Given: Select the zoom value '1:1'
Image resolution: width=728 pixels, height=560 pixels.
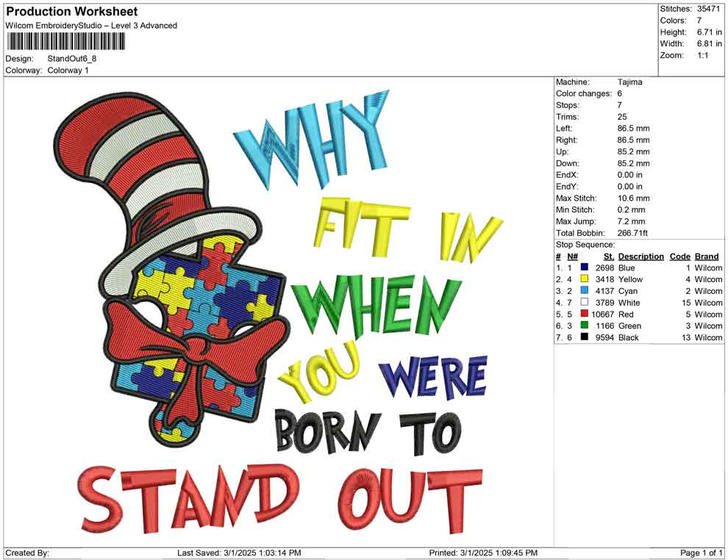Looking at the screenshot, I should click(x=702, y=55).
